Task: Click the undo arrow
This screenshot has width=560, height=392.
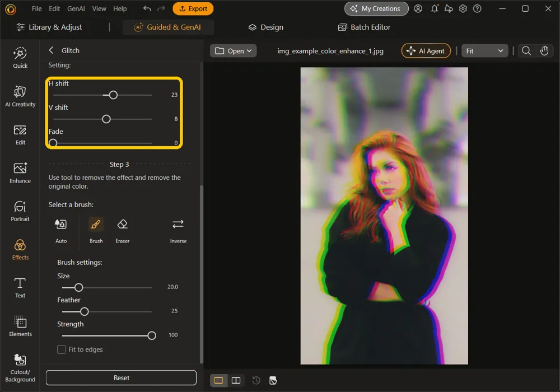Action: coord(147,8)
